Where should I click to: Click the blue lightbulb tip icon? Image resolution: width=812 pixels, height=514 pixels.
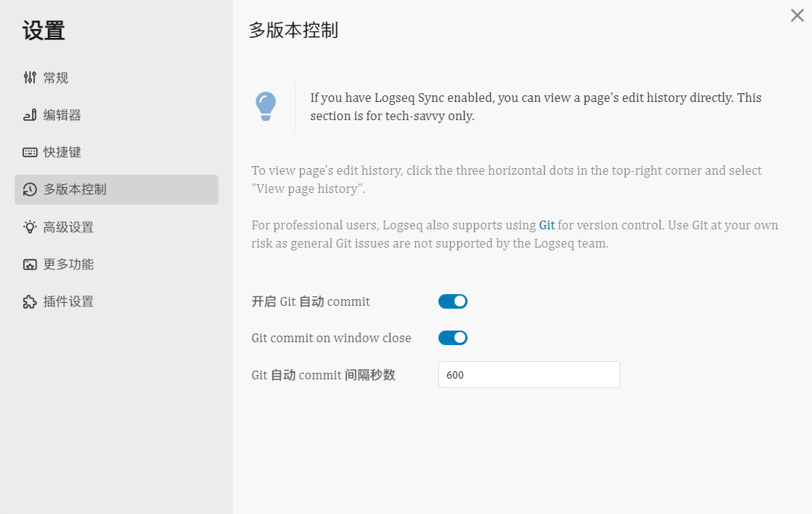point(265,105)
